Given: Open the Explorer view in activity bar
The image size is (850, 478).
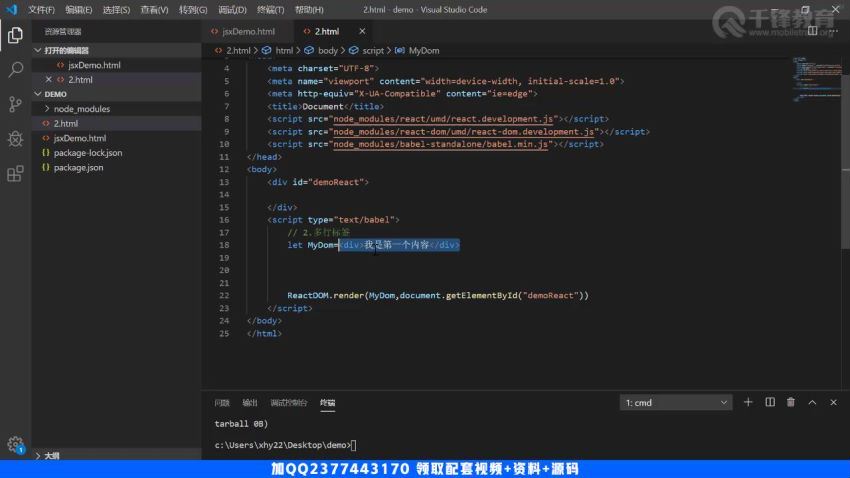Looking at the screenshot, I should click(x=15, y=35).
